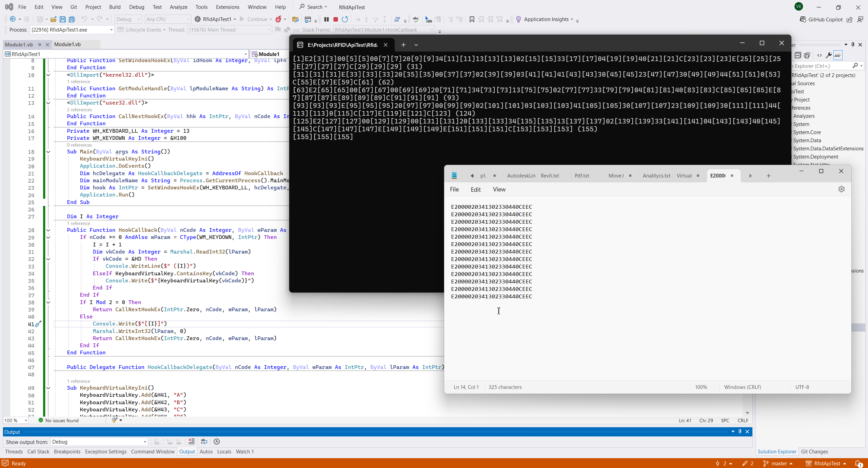Collapse the Sub Main code block
The height and width of the screenshot is (468, 868).
tap(48, 152)
